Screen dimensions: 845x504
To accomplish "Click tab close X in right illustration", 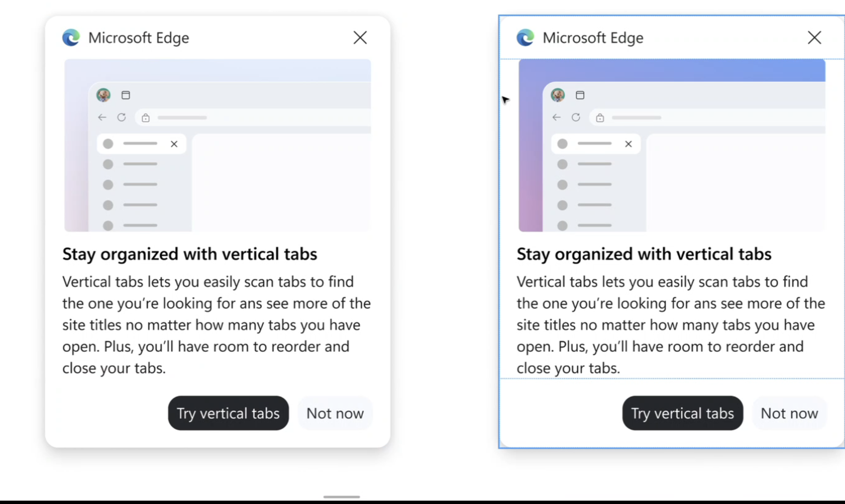I will (x=629, y=144).
